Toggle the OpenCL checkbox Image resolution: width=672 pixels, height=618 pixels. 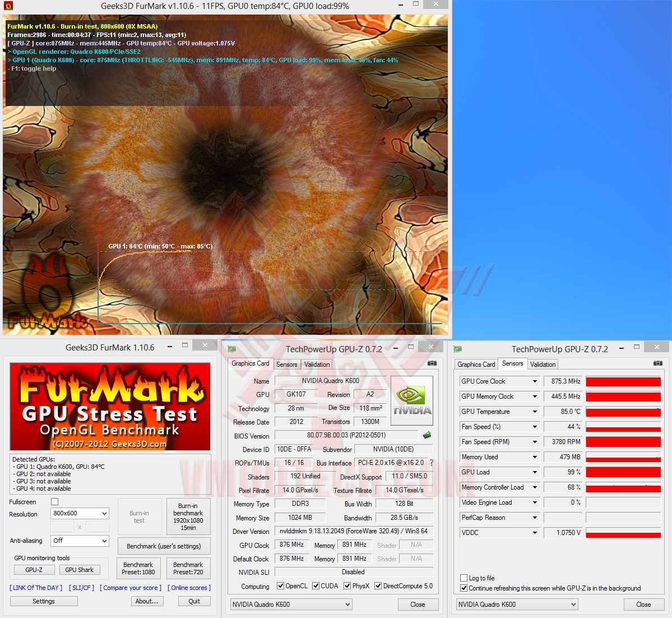(280, 586)
